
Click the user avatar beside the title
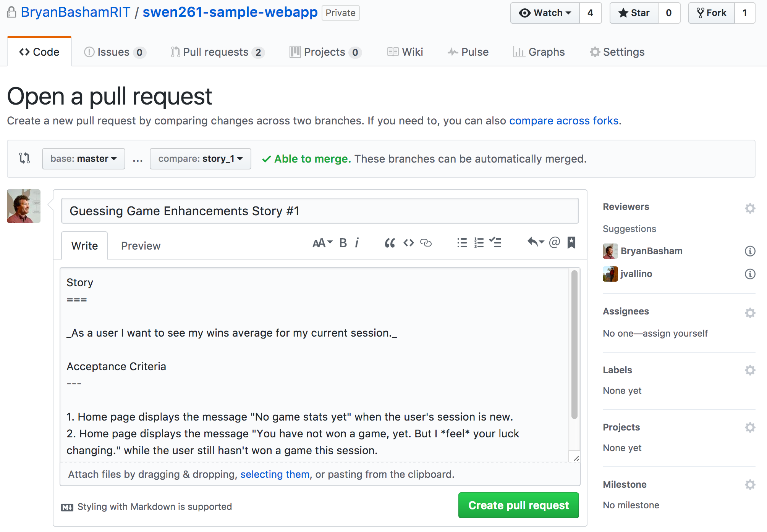[24, 206]
